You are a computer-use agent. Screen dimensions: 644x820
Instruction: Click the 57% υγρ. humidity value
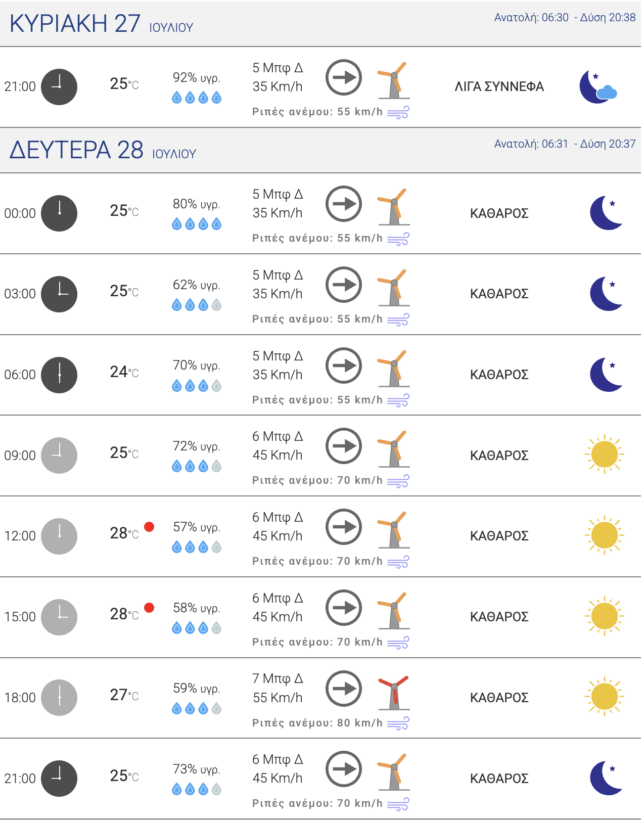click(x=197, y=527)
